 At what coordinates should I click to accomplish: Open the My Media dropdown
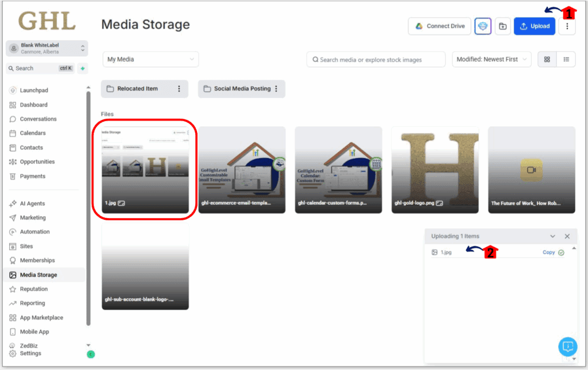point(150,59)
